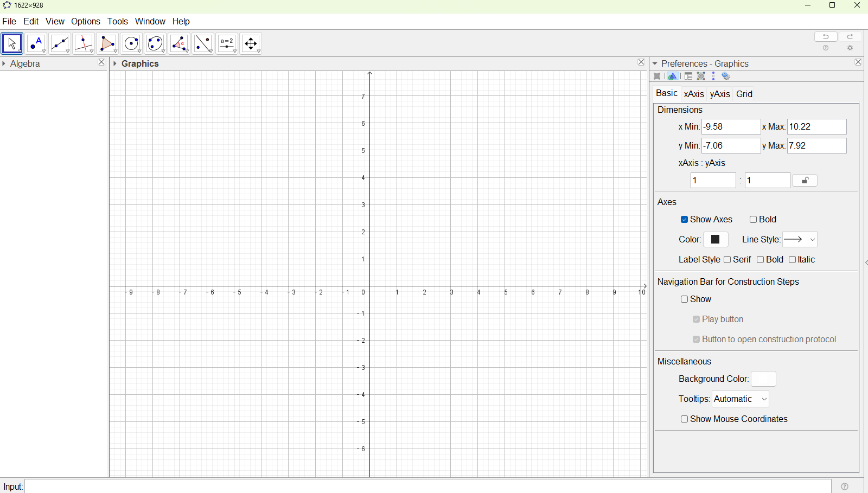Open the Tools menu

tap(118, 21)
